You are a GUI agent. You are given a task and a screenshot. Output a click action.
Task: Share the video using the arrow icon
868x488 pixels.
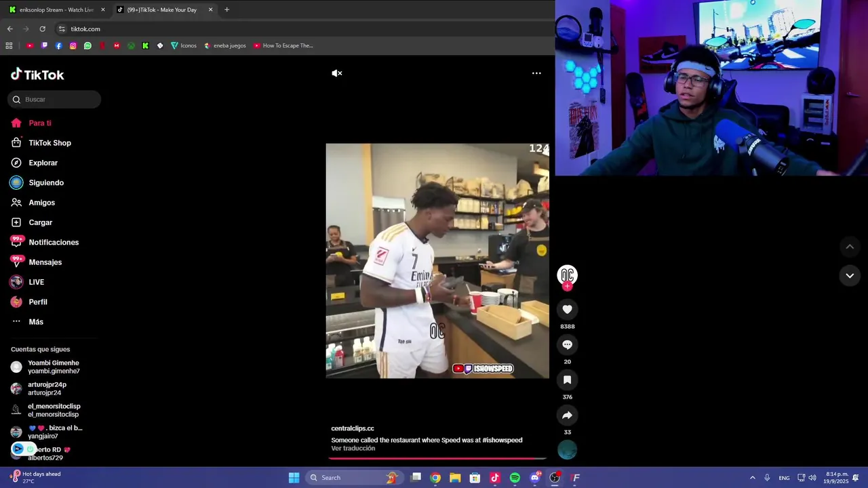coord(567,415)
